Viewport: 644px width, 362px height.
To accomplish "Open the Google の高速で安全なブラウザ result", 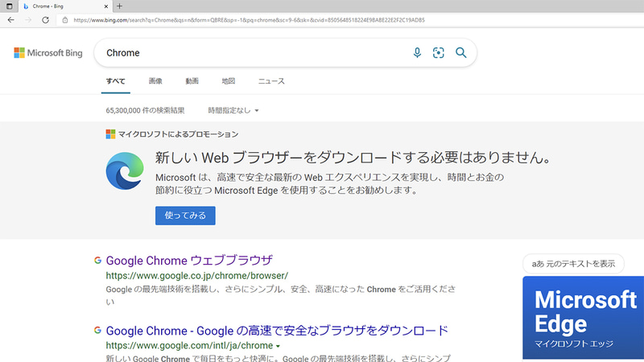I will tap(277, 331).
